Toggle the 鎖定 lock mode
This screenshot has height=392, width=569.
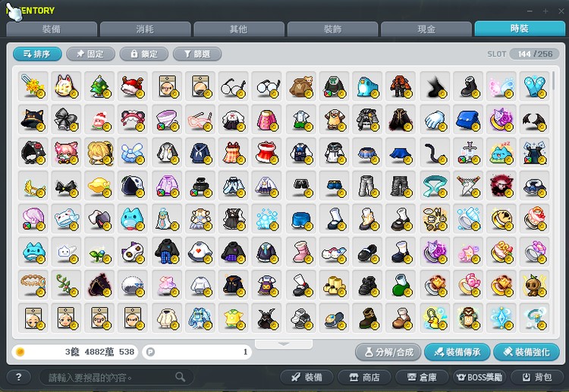[143, 54]
